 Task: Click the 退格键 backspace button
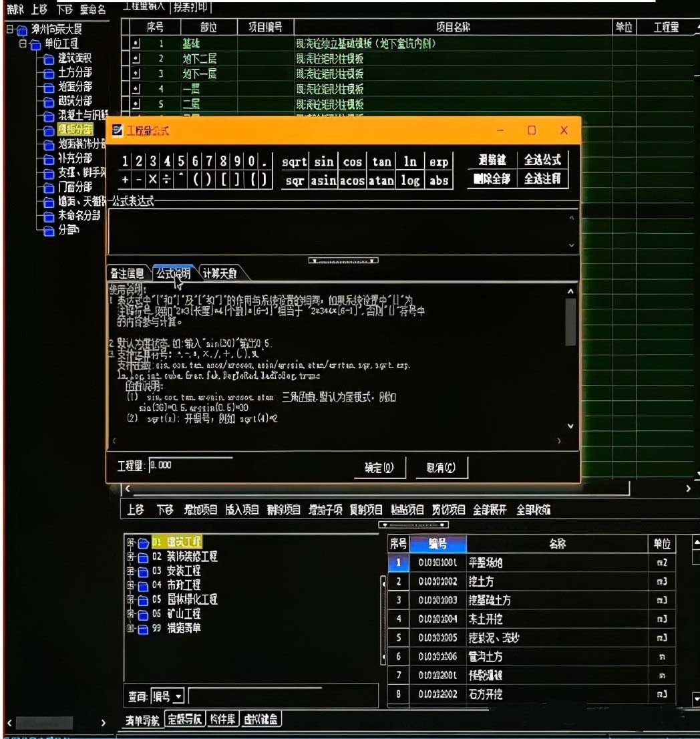pos(492,160)
